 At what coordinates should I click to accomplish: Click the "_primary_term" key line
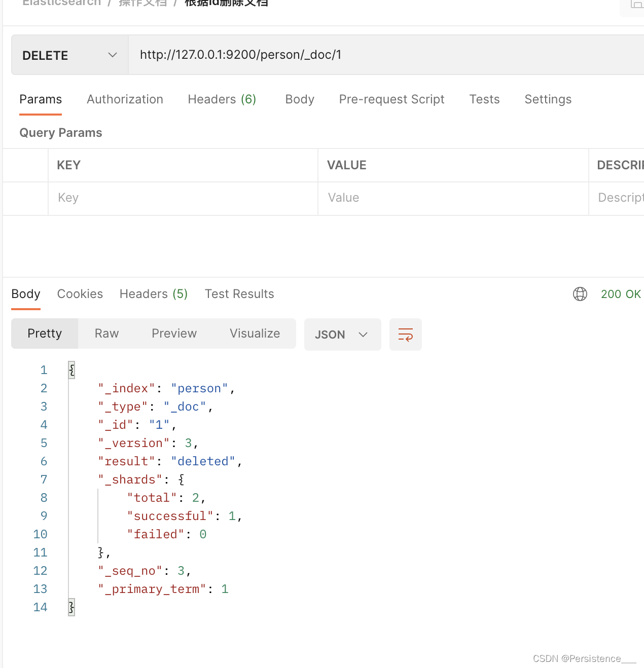point(152,589)
